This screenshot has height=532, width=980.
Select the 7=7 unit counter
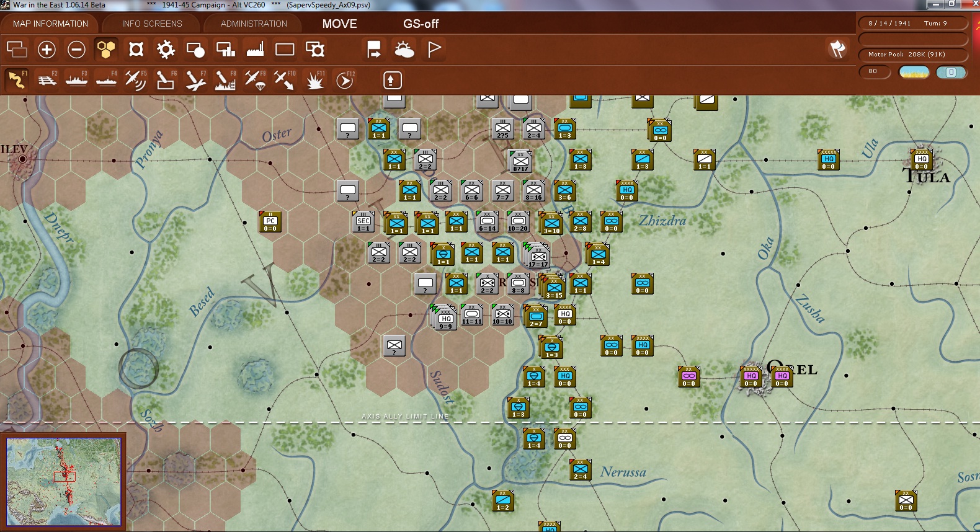point(503,191)
